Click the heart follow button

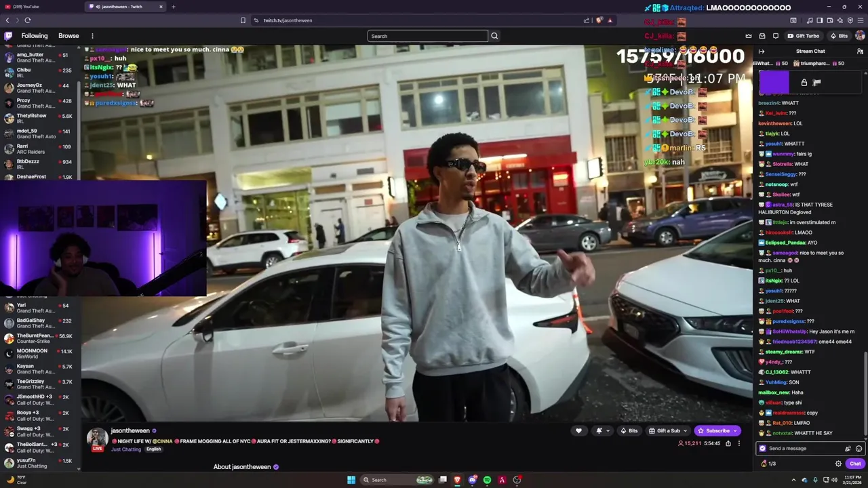click(x=578, y=430)
